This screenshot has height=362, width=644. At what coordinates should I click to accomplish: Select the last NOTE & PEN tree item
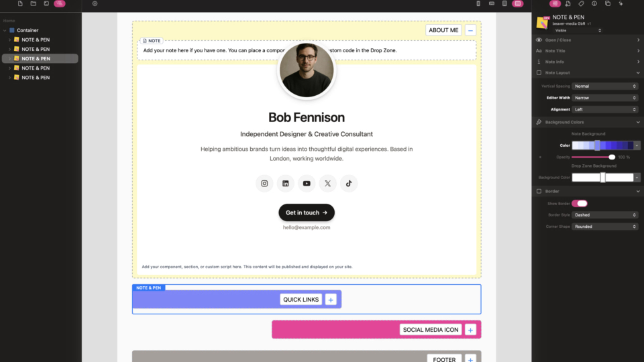(x=36, y=78)
